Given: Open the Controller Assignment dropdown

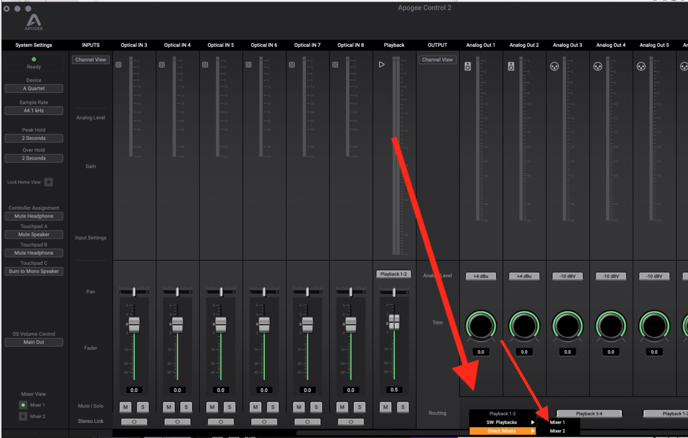Looking at the screenshot, I should [x=34, y=216].
